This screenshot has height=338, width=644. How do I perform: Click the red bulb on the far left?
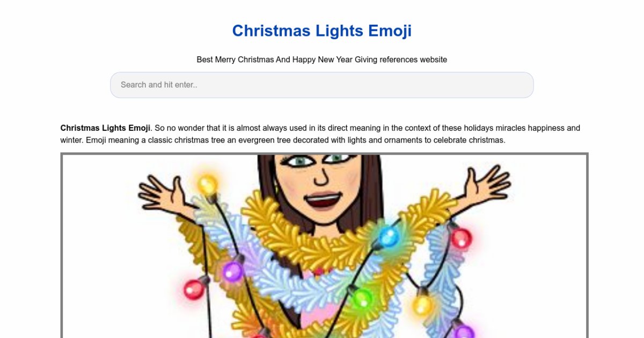tap(194, 290)
